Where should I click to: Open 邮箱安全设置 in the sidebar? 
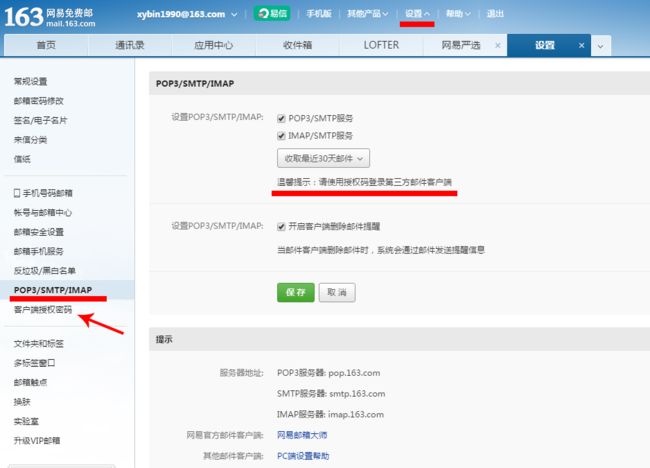click(39, 232)
